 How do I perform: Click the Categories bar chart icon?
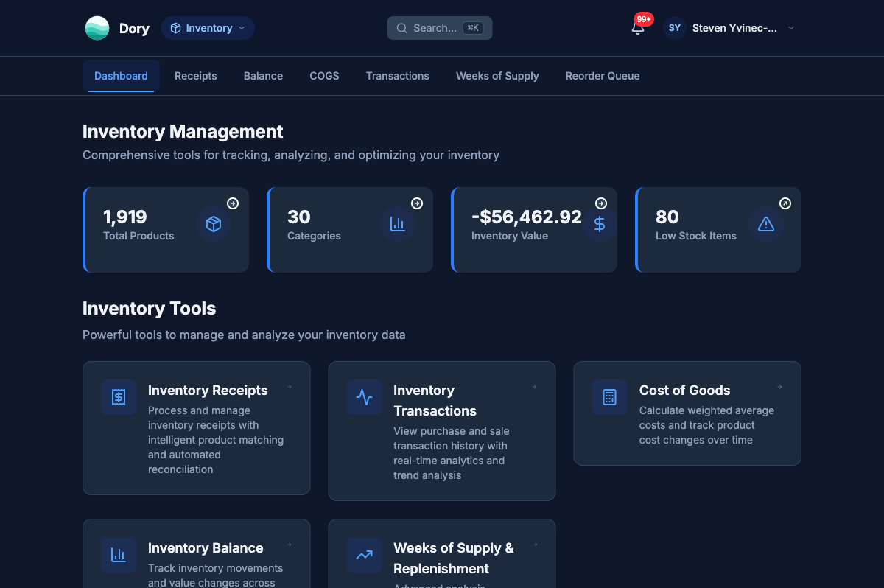point(398,224)
